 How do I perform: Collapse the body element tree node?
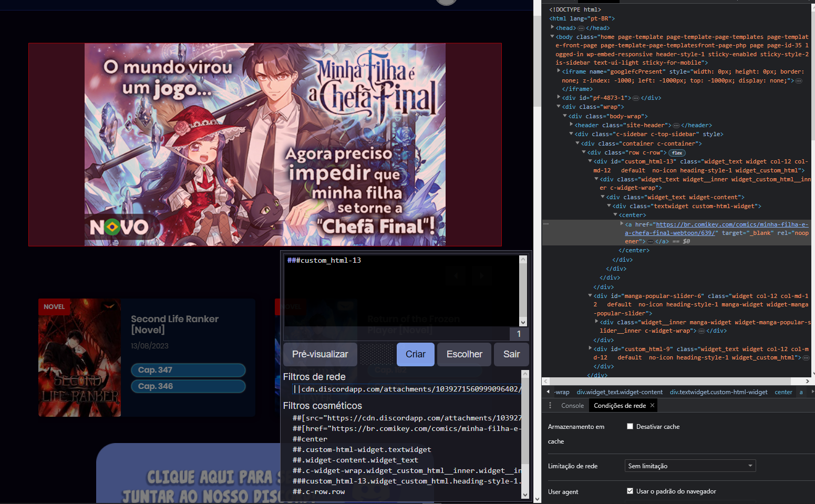pos(552,37)
